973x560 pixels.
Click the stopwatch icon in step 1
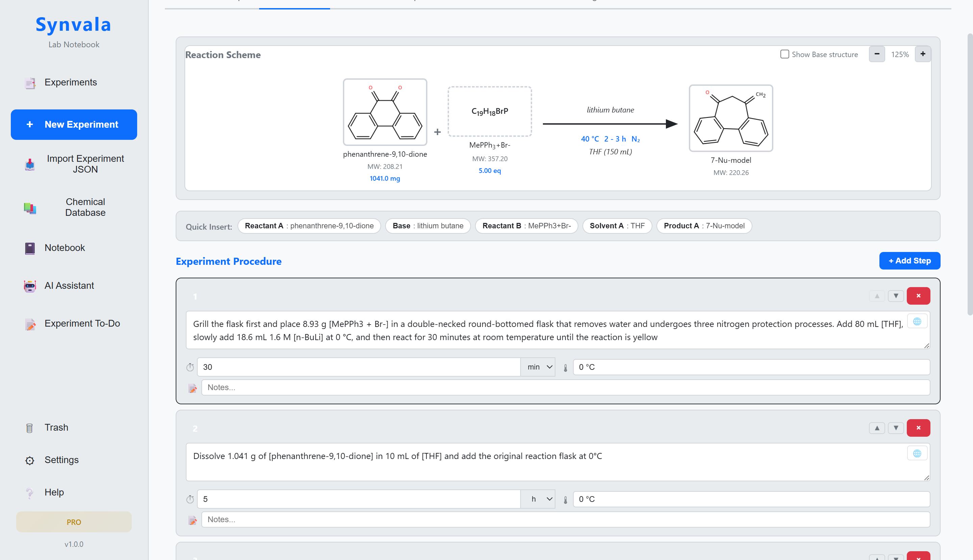coord(190,367)
